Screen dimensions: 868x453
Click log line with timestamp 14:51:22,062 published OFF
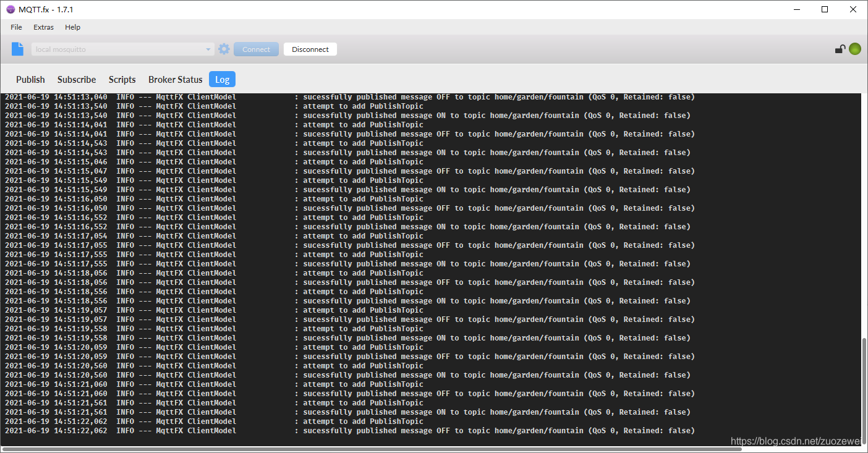point(349,431)
